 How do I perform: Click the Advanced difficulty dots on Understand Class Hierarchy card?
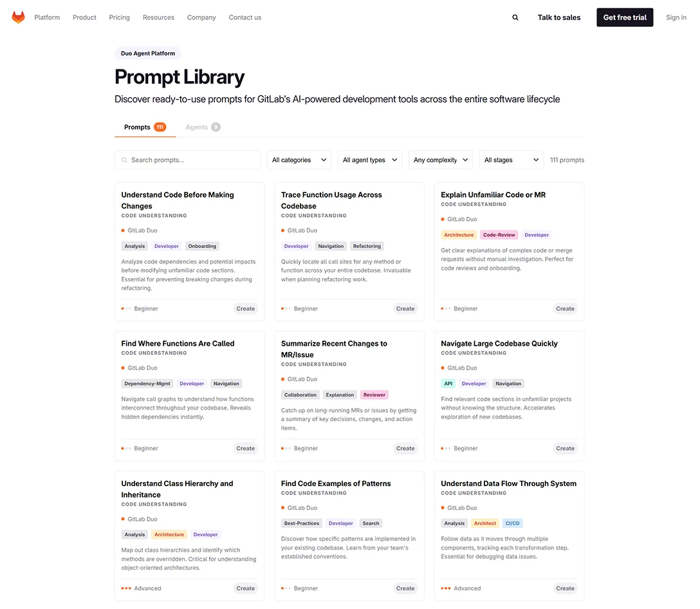click(126, 588)
